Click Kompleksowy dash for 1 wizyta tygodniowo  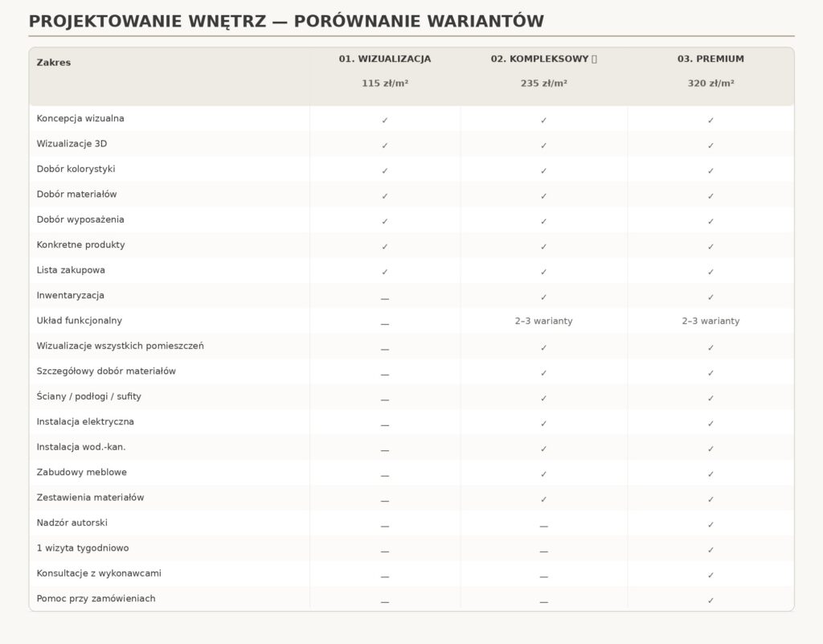[544, 552]
